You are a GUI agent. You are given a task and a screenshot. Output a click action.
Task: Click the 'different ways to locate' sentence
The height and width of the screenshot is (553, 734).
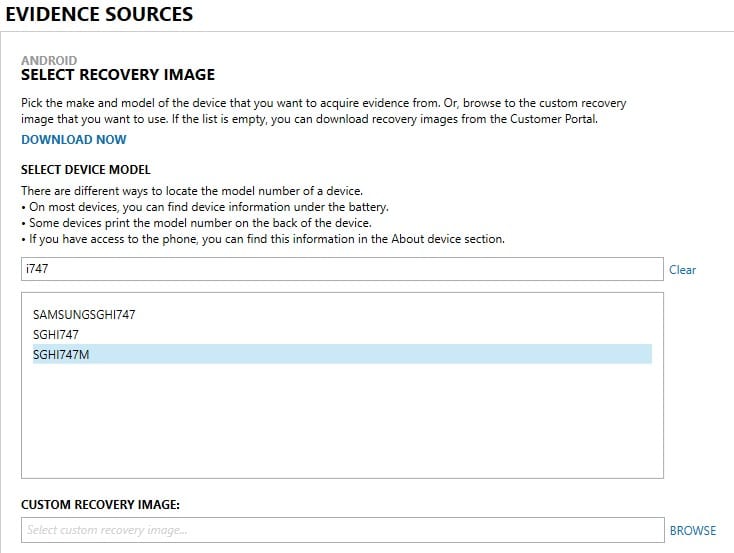pos(192,191)
